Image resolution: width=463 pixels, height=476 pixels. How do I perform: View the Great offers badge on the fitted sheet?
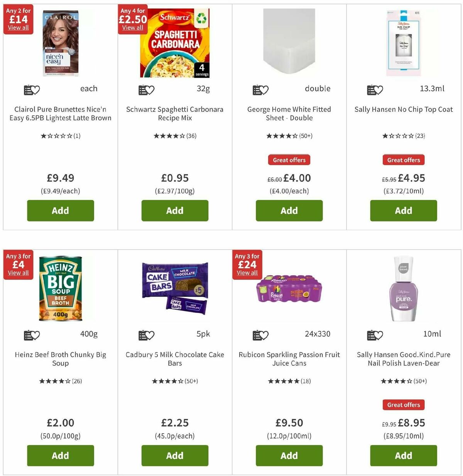(x=289, y=160)
